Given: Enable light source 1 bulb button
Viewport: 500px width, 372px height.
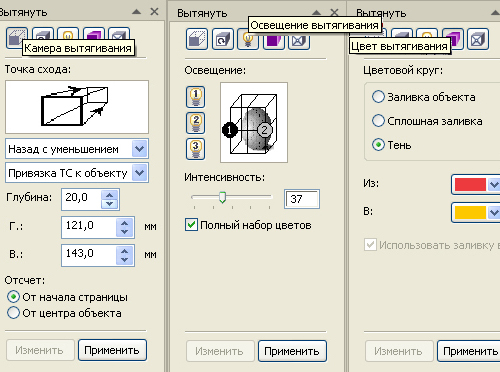Looking at the screenshot, I should (x=196, y=97).
